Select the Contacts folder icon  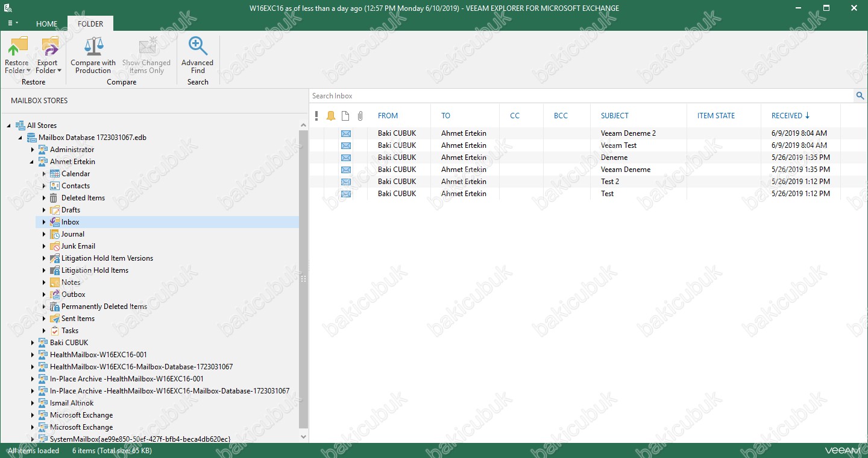[55, 186]
